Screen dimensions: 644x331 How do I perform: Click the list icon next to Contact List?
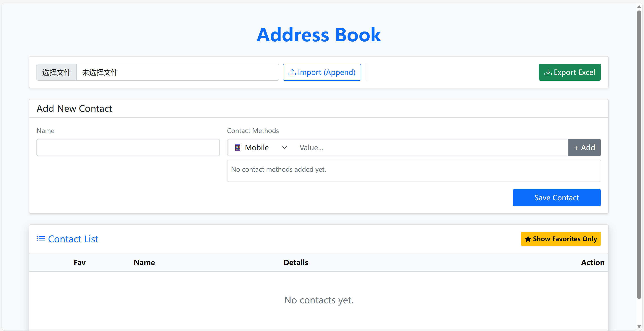click(40, 238)
